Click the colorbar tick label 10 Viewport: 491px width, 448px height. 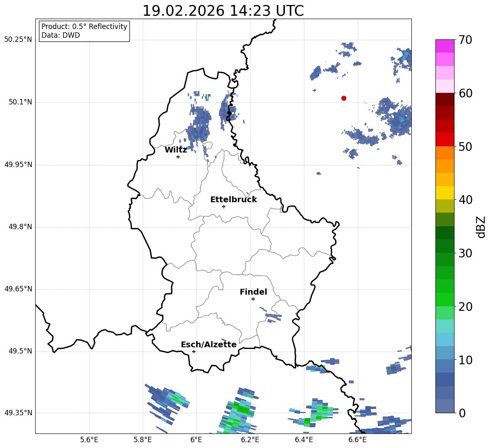[465, 360]
